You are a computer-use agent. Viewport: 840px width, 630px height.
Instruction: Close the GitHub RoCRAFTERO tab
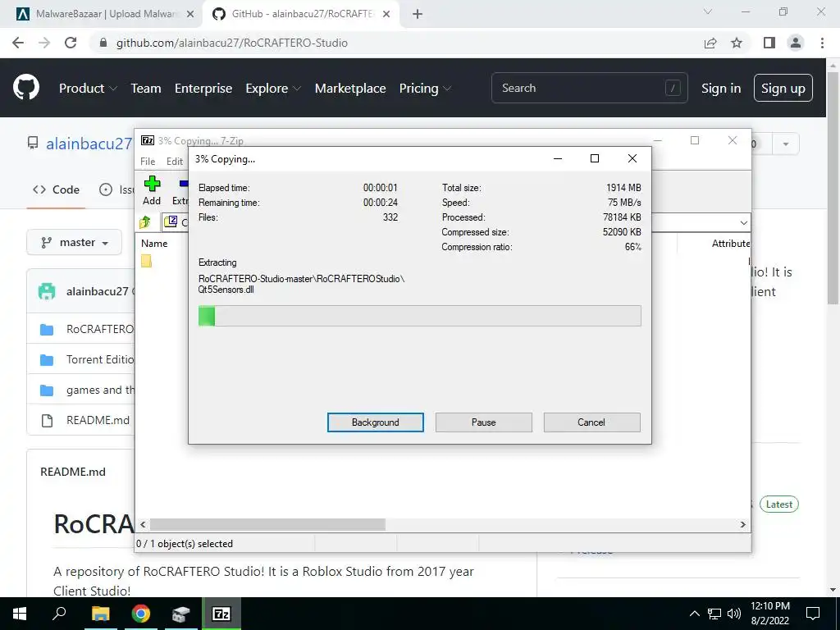click(x=386, y=14)
